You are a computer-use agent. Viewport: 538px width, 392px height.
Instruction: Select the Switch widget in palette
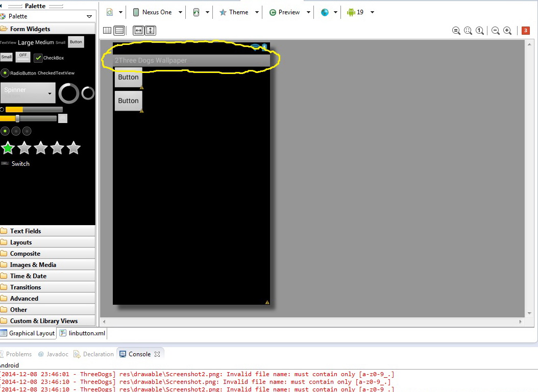15,164
